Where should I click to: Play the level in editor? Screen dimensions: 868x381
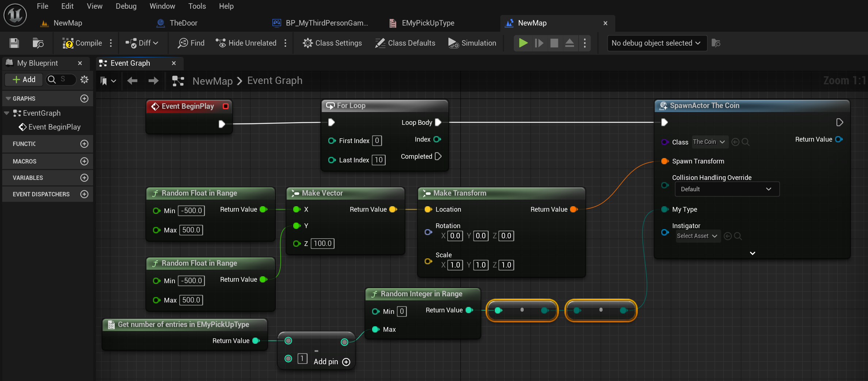click(x=523, y=43)
